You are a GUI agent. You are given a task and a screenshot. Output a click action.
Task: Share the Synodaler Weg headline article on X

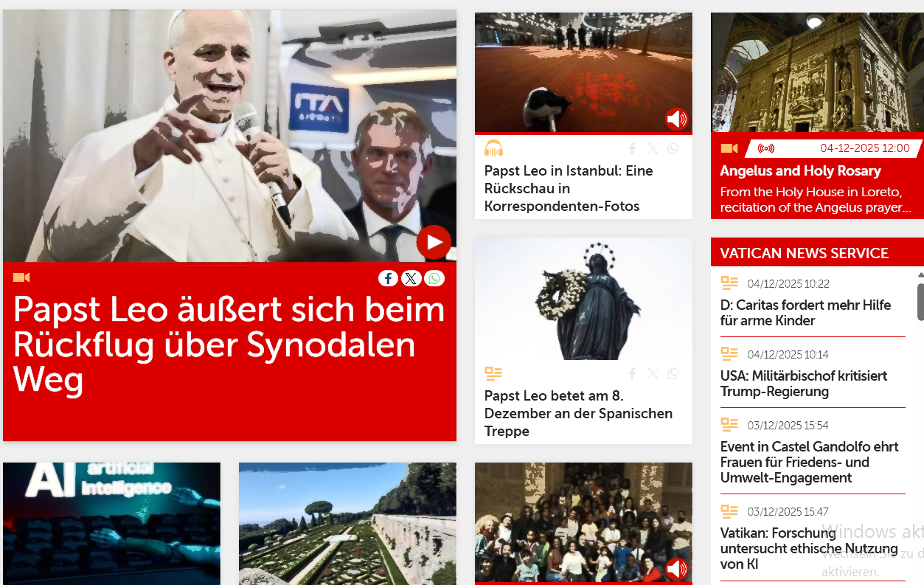tap(411, 278)
